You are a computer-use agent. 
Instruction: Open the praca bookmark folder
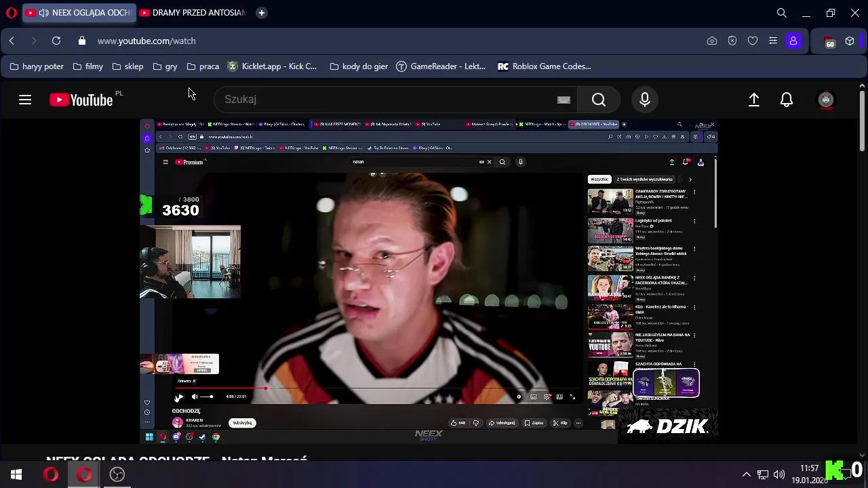[203, 66]
